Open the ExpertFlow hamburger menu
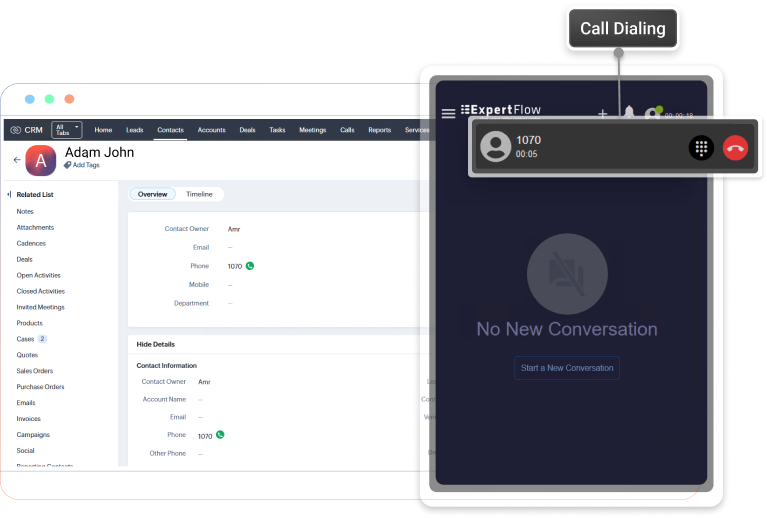The height and width of the screenshot is (518, 767). (x=448, y=113)
